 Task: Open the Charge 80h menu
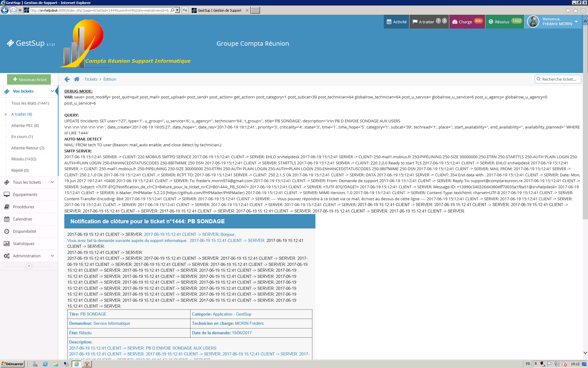click(x=467, y=22)
